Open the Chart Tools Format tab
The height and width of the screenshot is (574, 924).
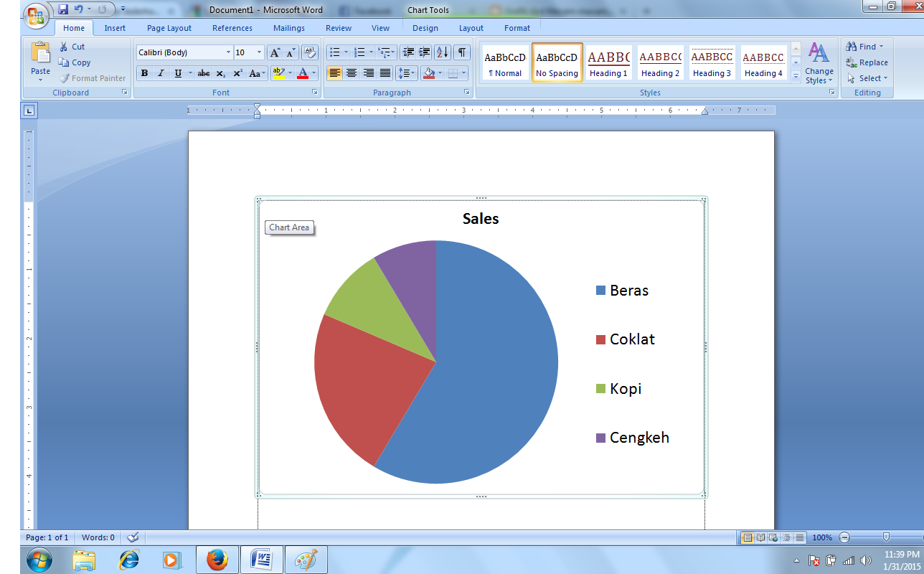(517, 28)
